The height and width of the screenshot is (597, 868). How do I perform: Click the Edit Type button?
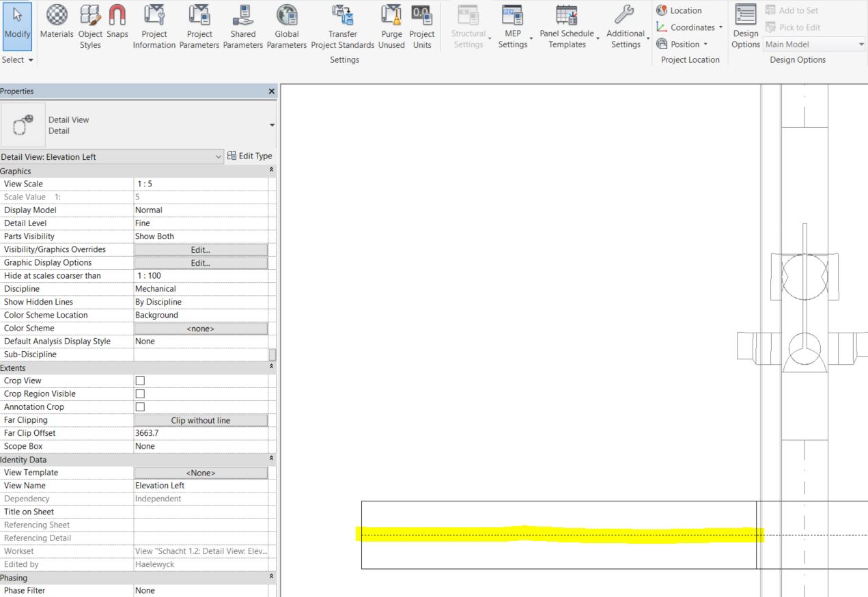(x=249, y=156)
